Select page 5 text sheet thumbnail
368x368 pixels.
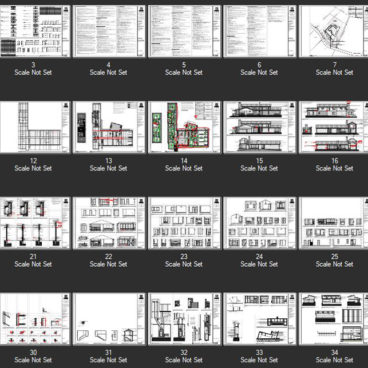tap(184, 31)
